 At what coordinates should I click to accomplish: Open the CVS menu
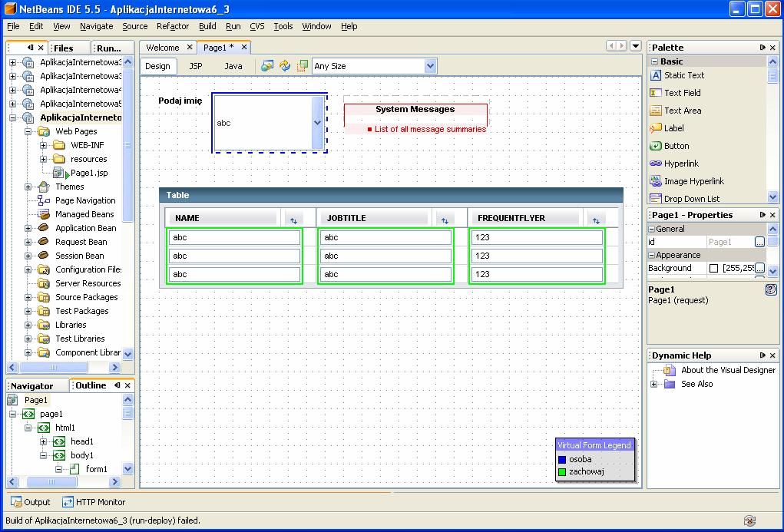click(257, 26)
